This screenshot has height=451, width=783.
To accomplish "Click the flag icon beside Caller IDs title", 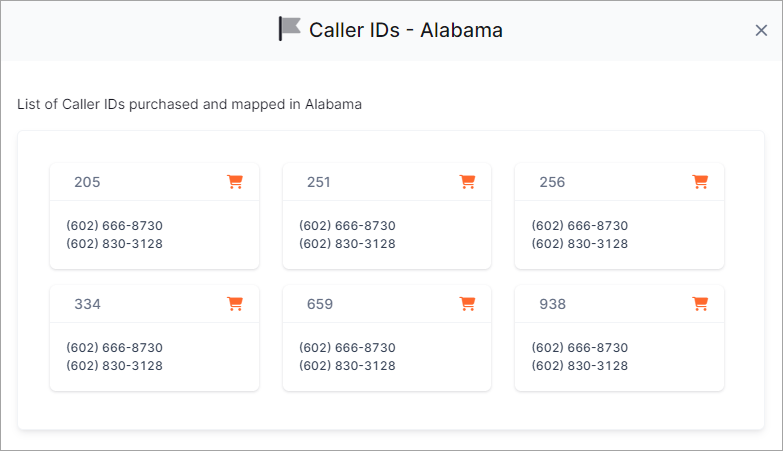I will (290, 28).
